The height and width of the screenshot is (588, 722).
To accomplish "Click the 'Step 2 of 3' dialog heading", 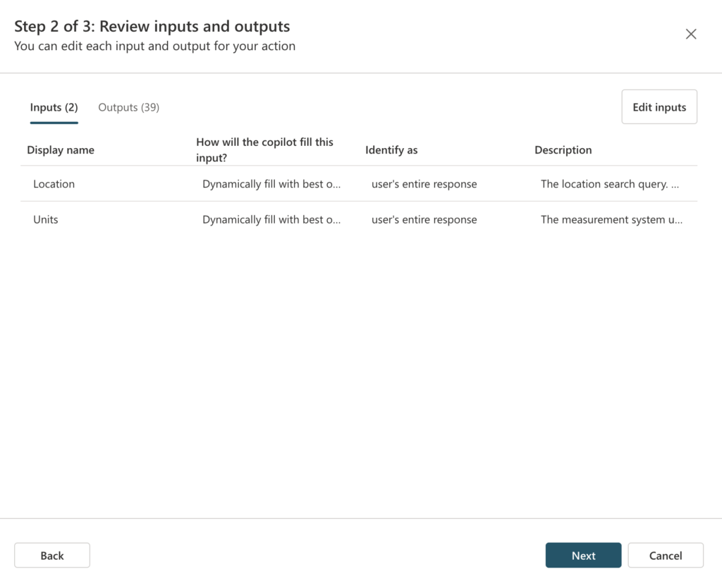I will 152,27.
